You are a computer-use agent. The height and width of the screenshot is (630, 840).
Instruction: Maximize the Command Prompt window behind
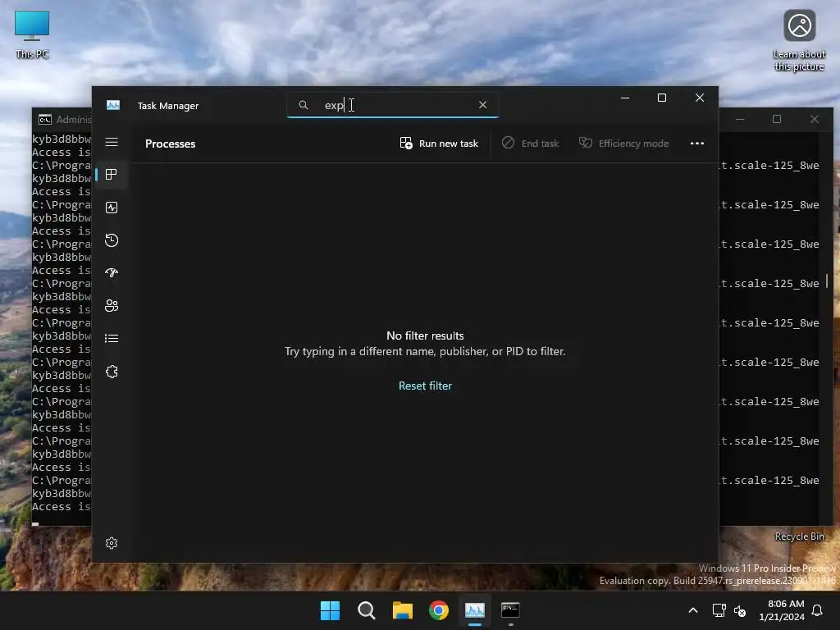tap(777, 119)
